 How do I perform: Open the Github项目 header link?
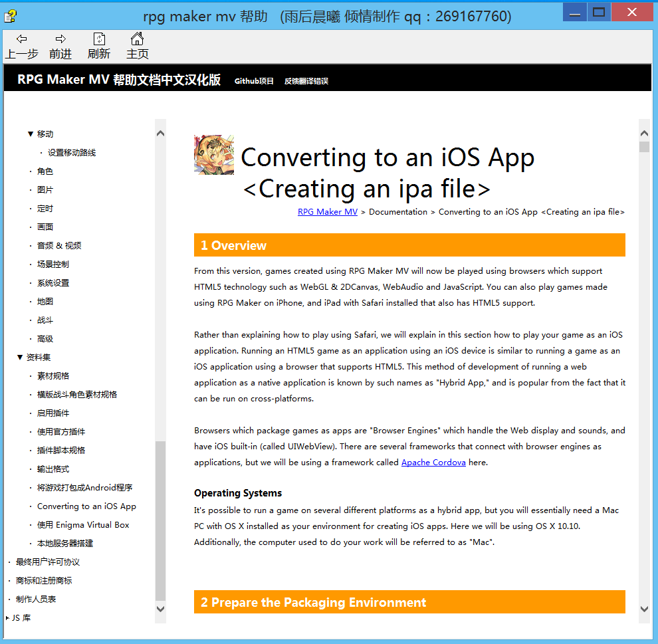(x=254, y=81)
